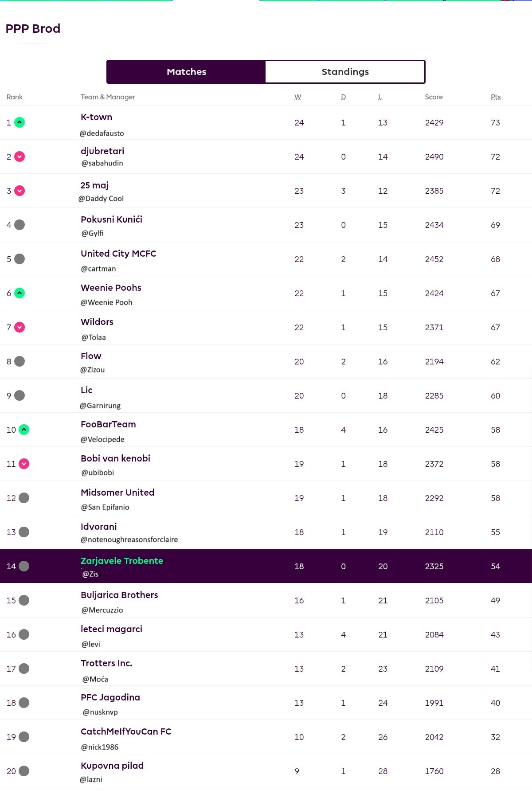Click pink down arrow beside djubretari
The image size is (532, 798).
20,156
